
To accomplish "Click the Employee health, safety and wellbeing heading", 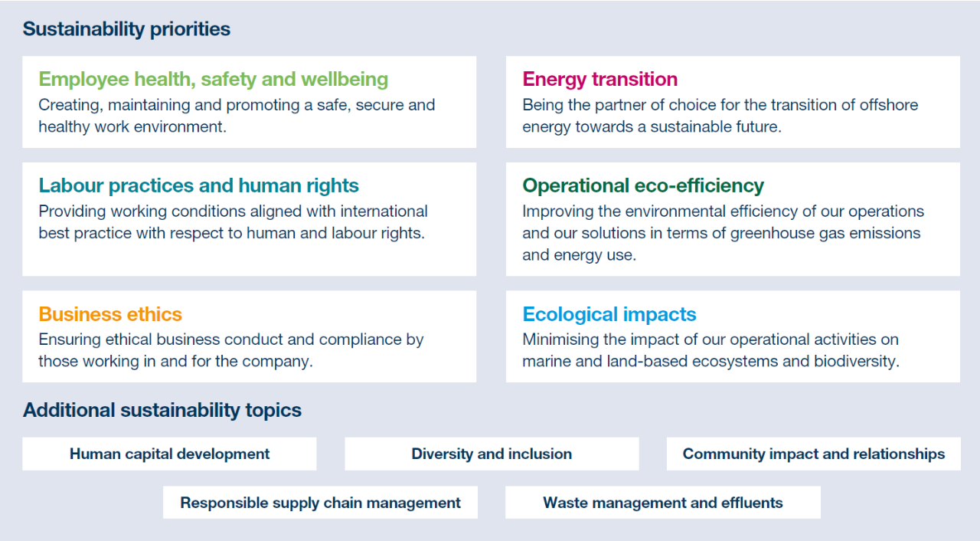I will click(214, 79).
